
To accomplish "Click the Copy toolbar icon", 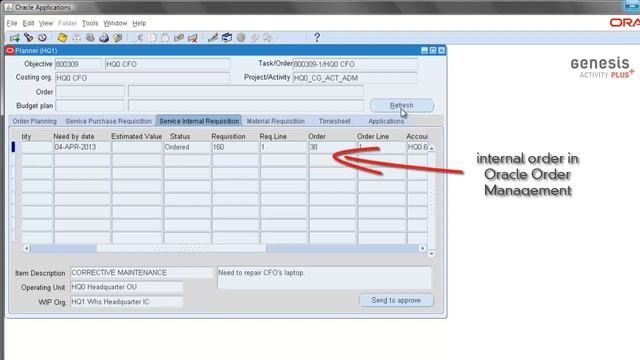I will pos(152,38).
